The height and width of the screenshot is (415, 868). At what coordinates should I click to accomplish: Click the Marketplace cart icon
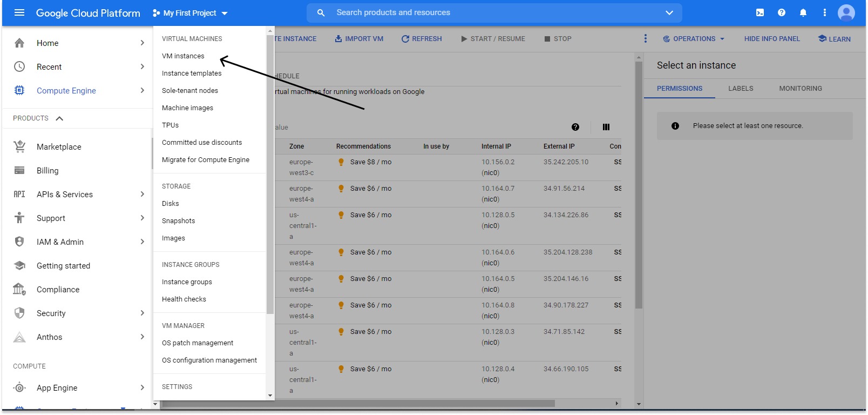point(19,146)
